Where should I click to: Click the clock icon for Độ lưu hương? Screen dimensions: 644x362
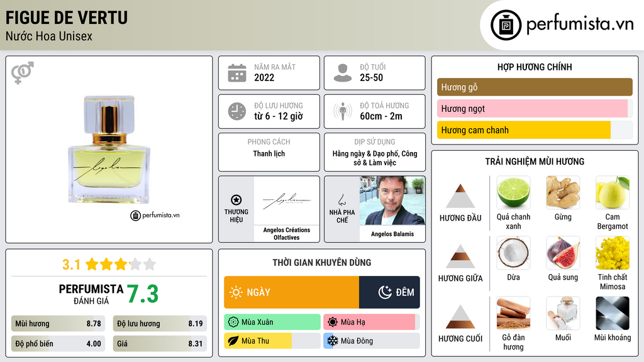(237, 111)
